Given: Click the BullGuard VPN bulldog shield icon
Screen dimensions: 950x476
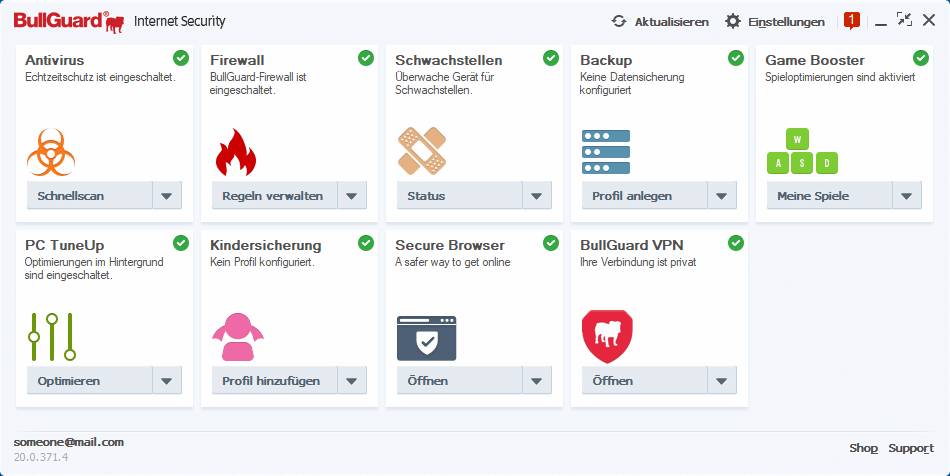Looking at the screenshot, I should point(607,336).
